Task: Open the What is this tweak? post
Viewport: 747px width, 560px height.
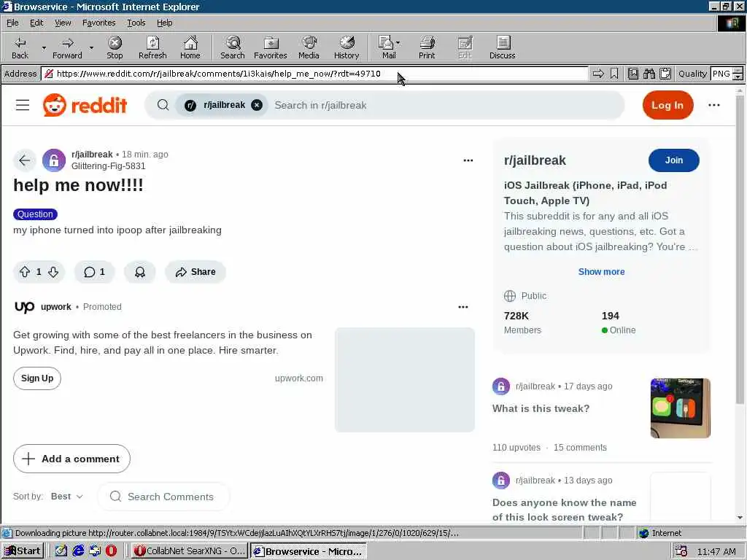Action: point(541,408)
